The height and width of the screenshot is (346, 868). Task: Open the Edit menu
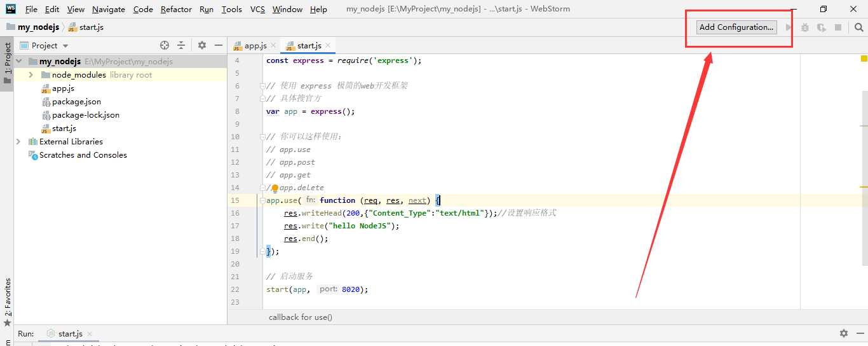[52, 9]
